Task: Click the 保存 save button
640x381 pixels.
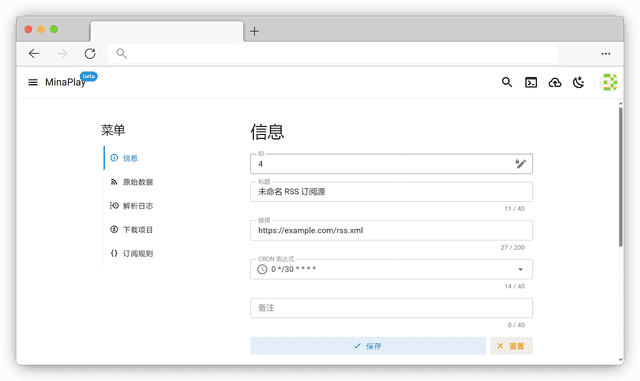Action: click(368, 346)
